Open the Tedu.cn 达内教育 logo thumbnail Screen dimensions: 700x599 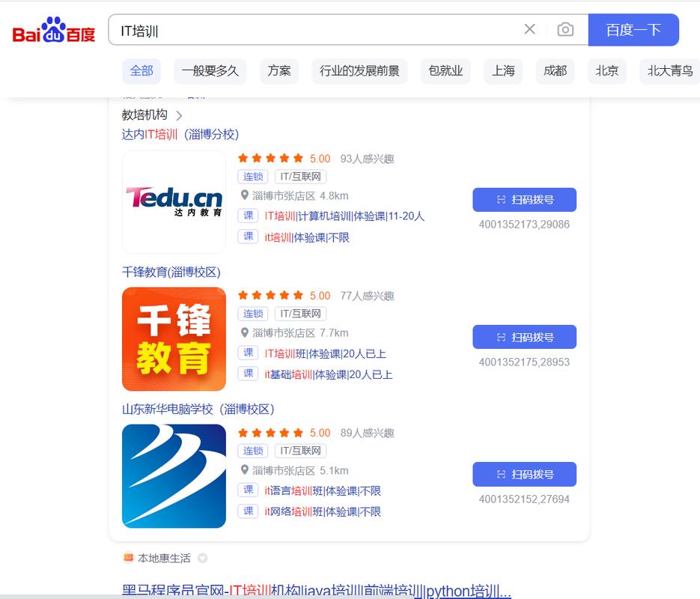[x=174, y=201]
